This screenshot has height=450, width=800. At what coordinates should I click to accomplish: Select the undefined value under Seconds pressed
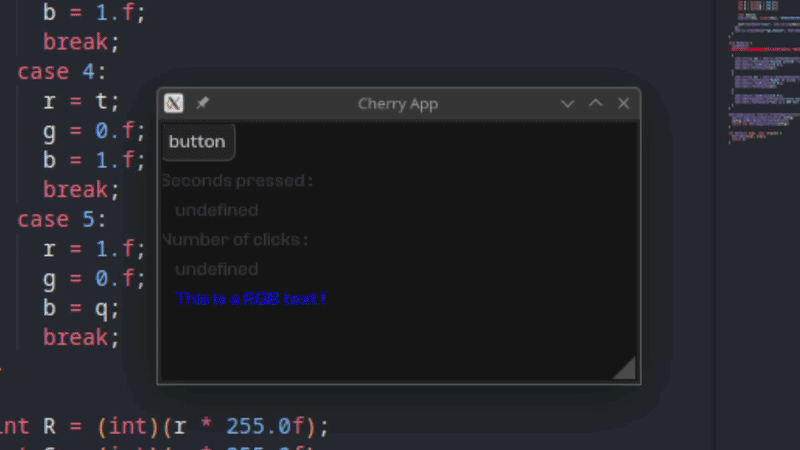[216, 210]
